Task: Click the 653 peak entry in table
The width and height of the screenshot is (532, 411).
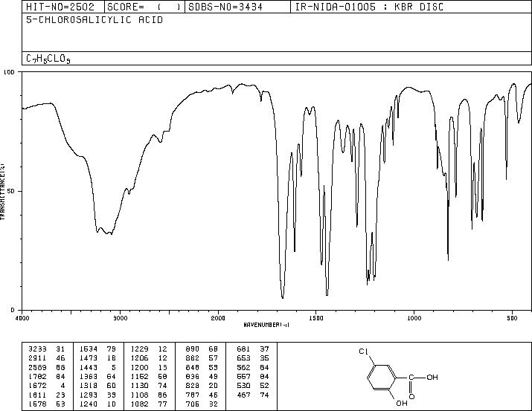Action: [253, 357]
